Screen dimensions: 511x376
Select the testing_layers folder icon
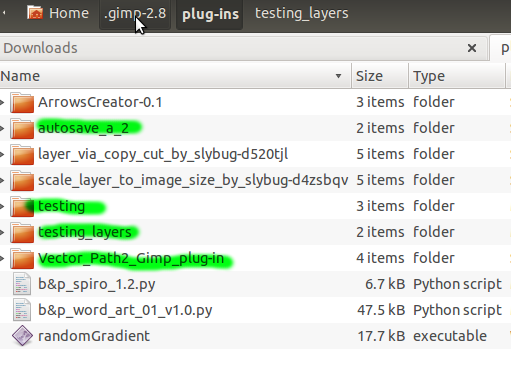22,232
